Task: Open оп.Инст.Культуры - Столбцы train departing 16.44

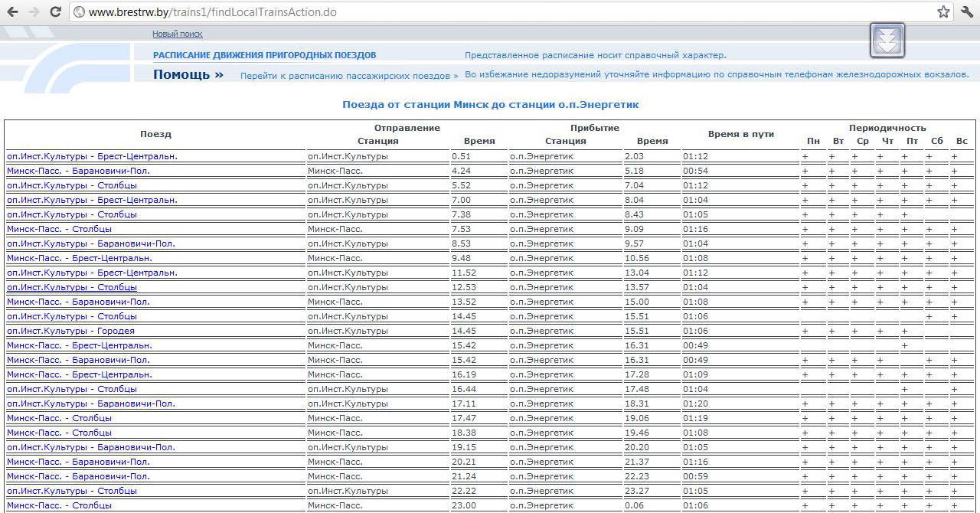Action: point(72,389)
